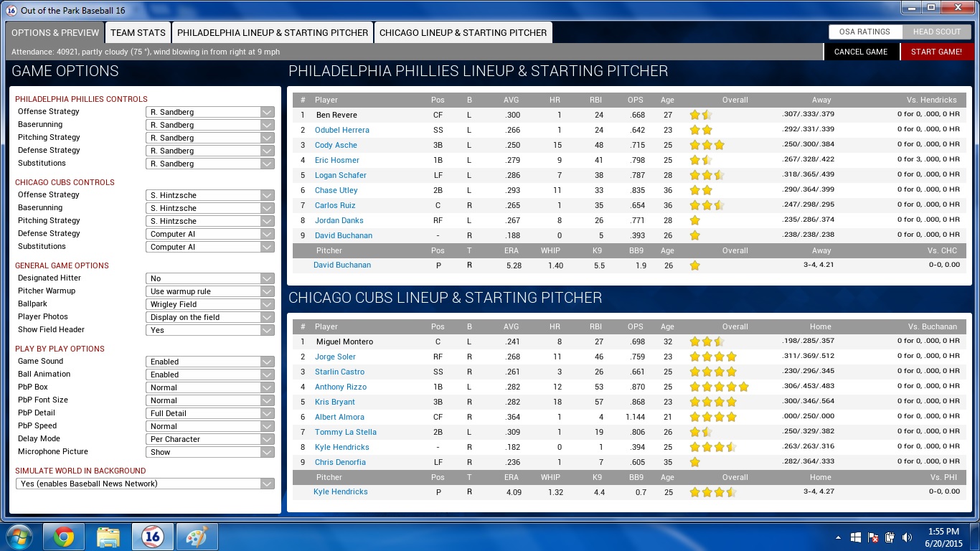Open the Pitcher Warmup dropdown

(x=210, y=291)
